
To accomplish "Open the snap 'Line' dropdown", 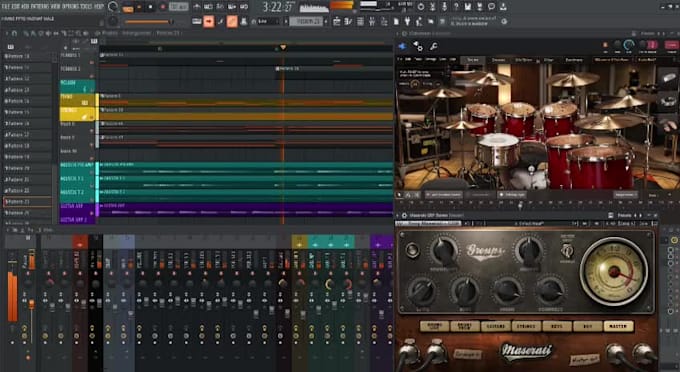I will pyautogui.click(x=268, y=22).
